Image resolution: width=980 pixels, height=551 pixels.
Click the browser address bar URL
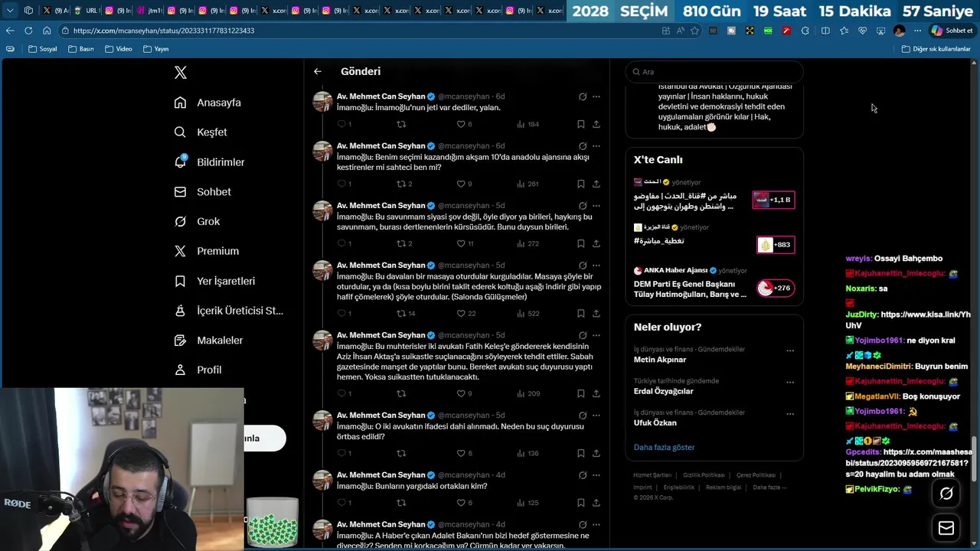(x=164, y=31)
